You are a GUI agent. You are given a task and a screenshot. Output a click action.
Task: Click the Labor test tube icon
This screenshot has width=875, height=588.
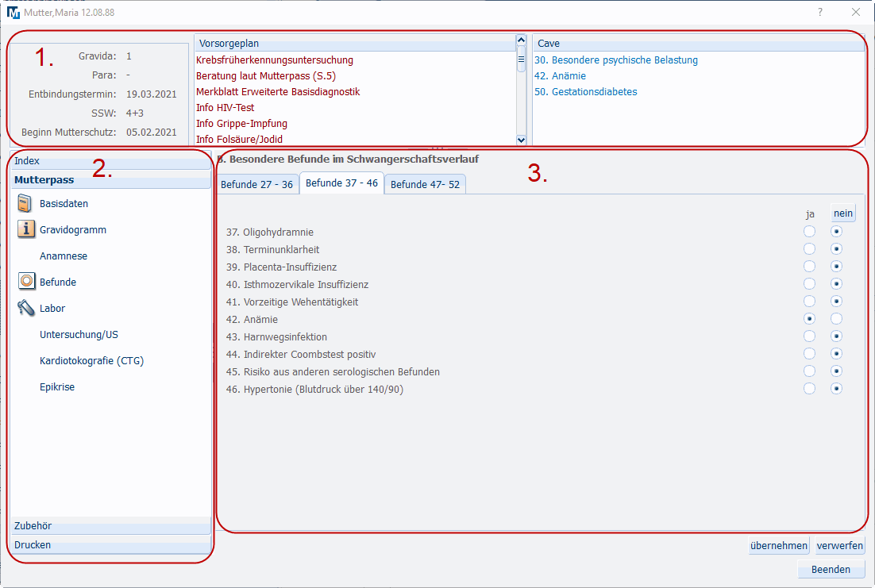(x=25, y=307)
